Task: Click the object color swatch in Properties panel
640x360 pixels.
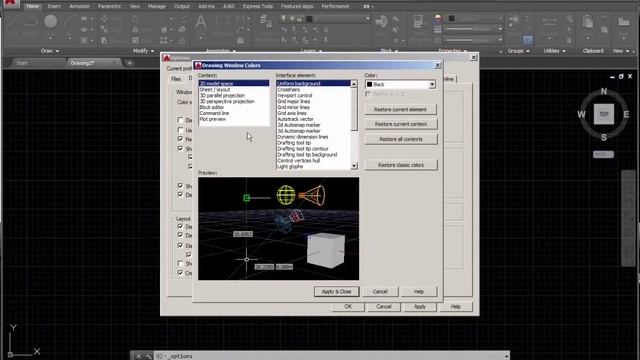Action: pyautogui.click(x=451, y=18)
